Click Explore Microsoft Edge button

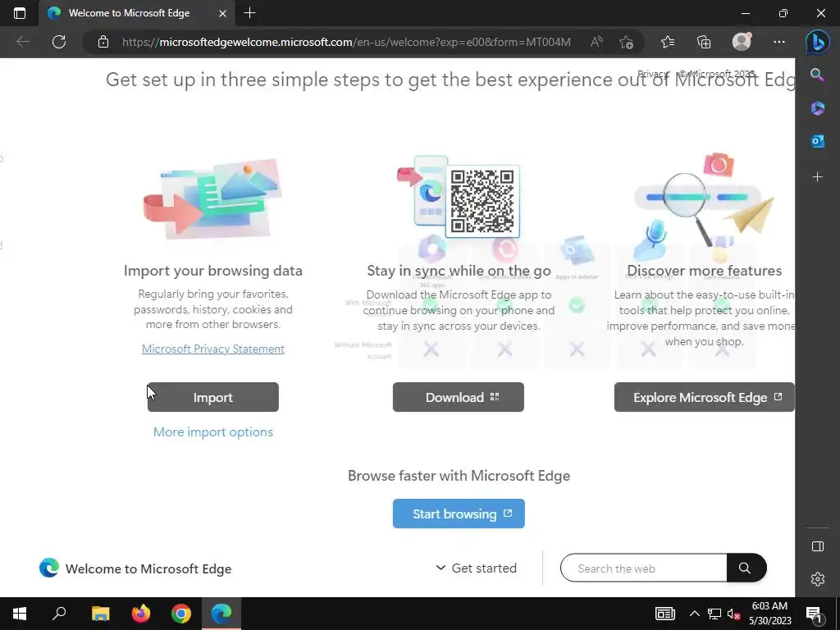pyautogui.click(x=704, y=397)
